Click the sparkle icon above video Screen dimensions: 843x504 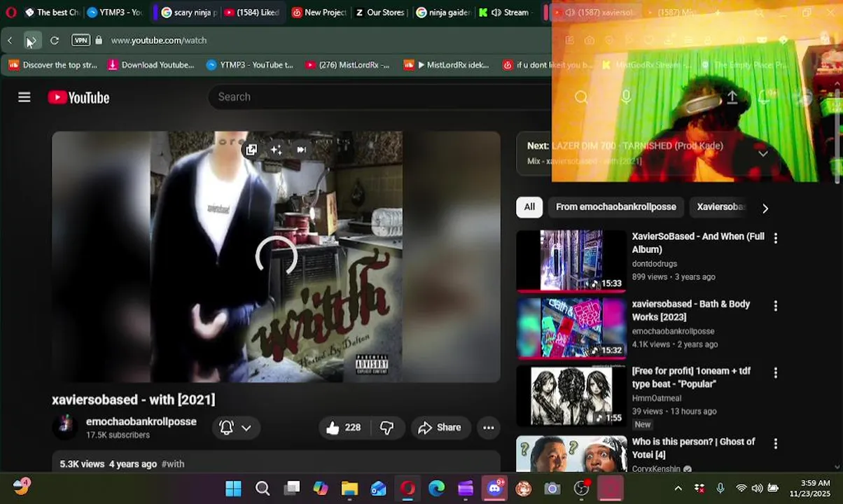click(x=277, y=150)
